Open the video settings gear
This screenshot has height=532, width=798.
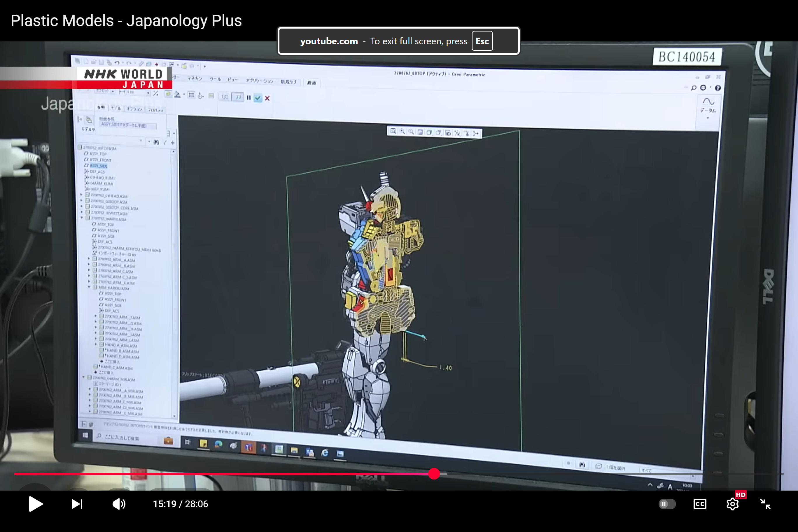(x=732, y=504)
